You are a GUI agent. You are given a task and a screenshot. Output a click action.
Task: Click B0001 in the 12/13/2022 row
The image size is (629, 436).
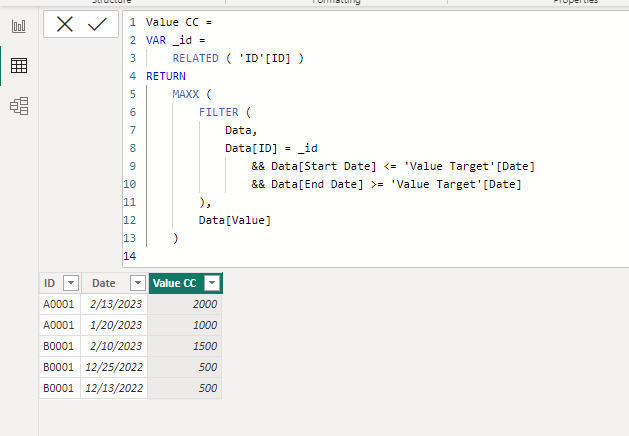[60, 388]
